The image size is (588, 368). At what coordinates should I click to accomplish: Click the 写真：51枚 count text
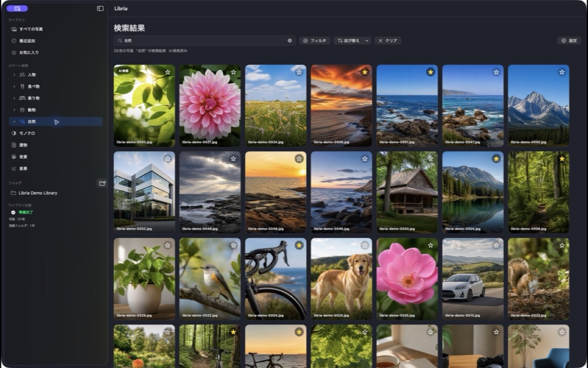(x=17, y=220)
